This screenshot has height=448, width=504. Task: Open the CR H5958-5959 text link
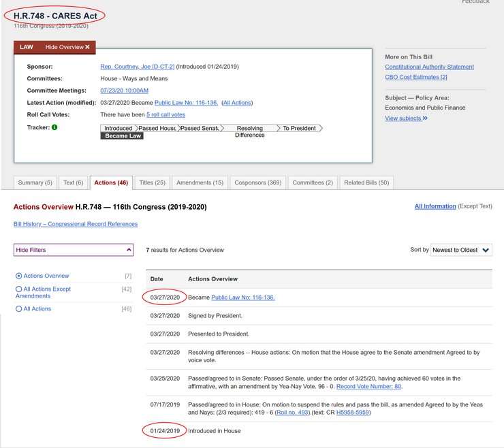tap(353, 413)
